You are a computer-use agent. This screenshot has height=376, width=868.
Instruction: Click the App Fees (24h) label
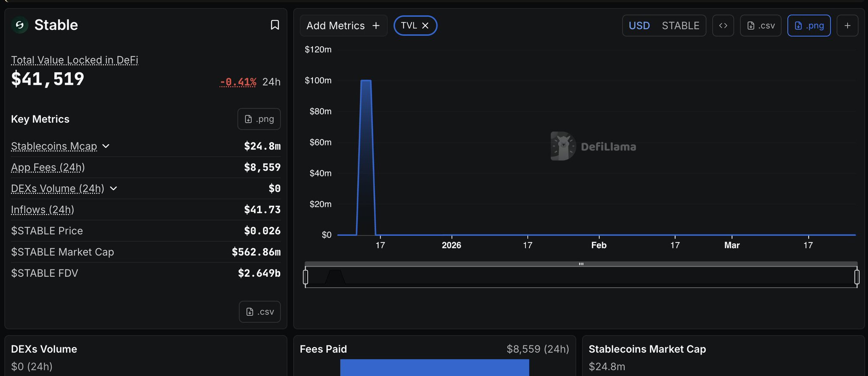tap(48, 168)
